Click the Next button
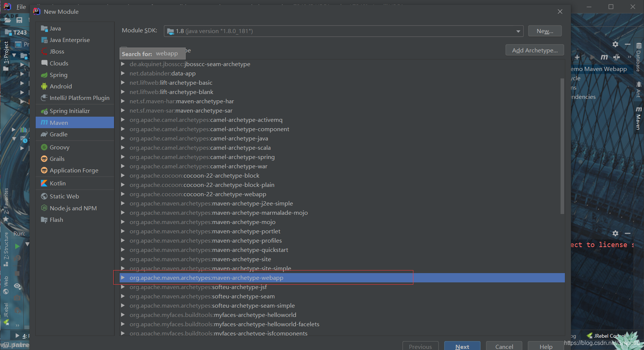The height and width of the screenshot is (350, 644). click(462, 346)
